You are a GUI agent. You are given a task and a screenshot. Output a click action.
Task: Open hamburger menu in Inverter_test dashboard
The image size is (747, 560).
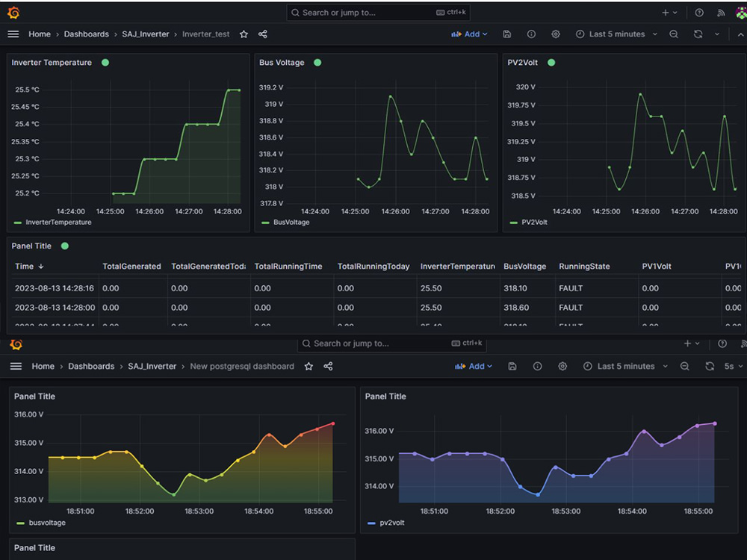tap(13, 34)
